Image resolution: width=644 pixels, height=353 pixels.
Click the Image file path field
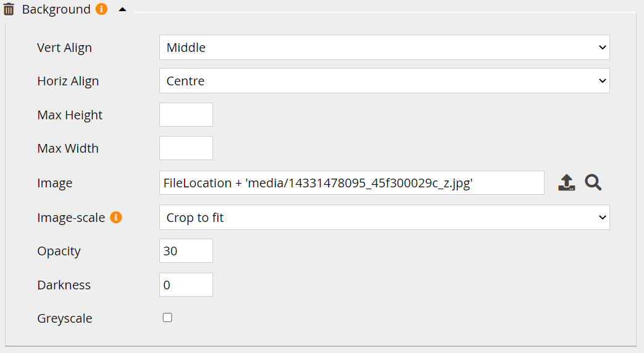(x=351, y=183)
